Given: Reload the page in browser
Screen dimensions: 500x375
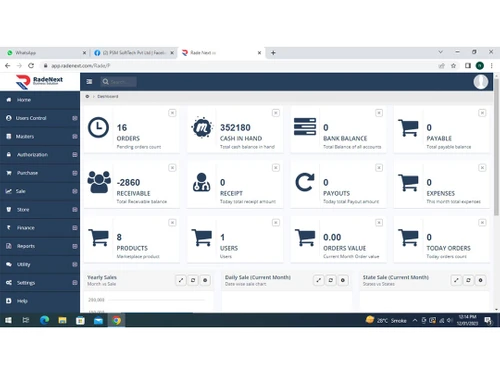Looking at the screenshot, I should [31, 66].
